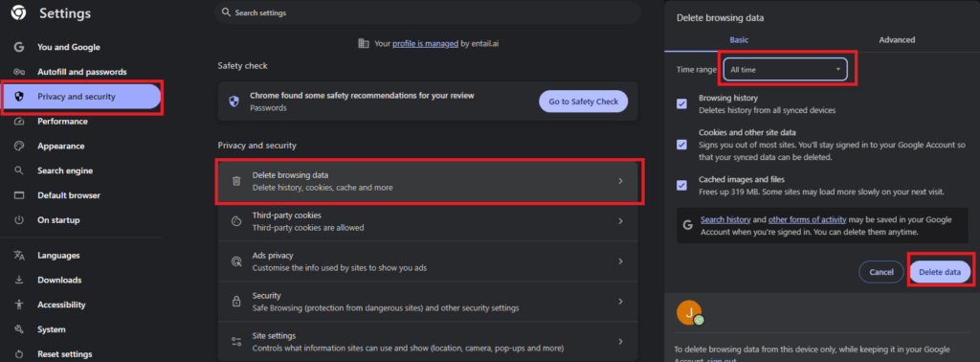The width and height of the screenshot is (980, 362).
Task: Click the Delete browsing data dialog title
Action: (x=720, y=18)
